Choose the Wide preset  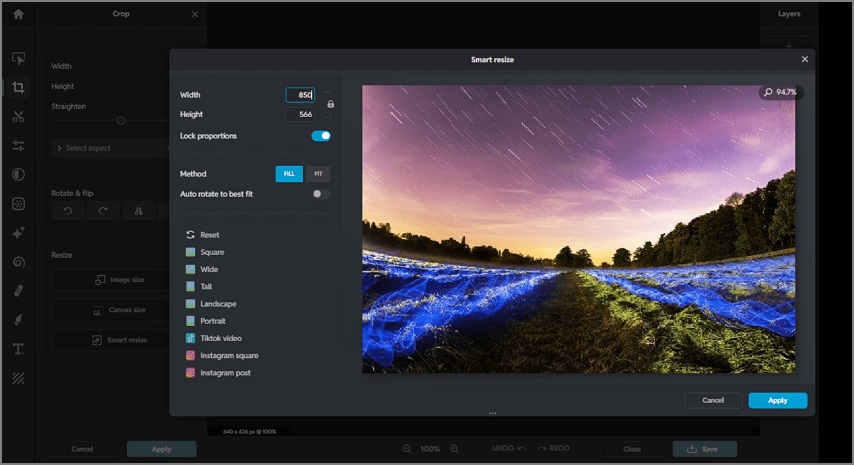click(x=202, y=269)
